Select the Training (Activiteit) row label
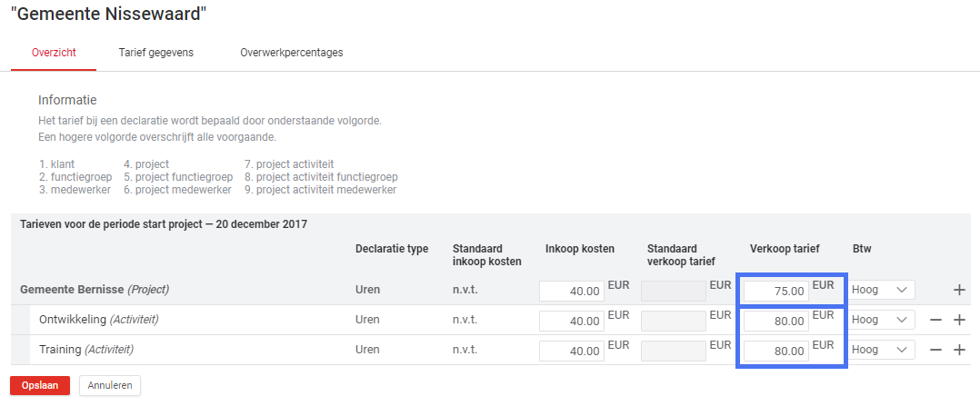This screenshot has width=980, height=406. click(x=86, y=350)
